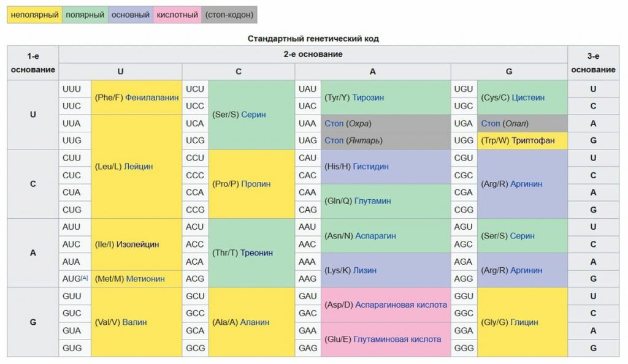Click the UGA codon cell

(x=463, y=123)
